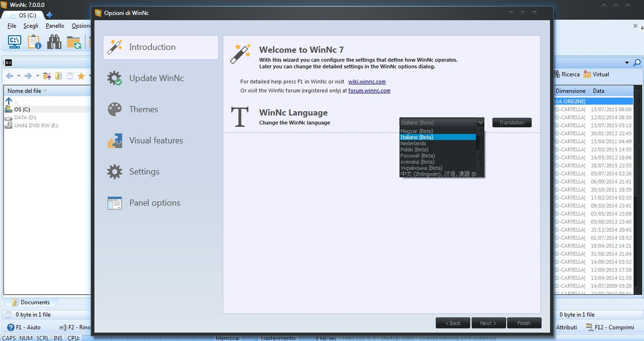Click the wizard magic wand Introduction icon
This screenshot has width=644, height=341.
tap(115, 47)
